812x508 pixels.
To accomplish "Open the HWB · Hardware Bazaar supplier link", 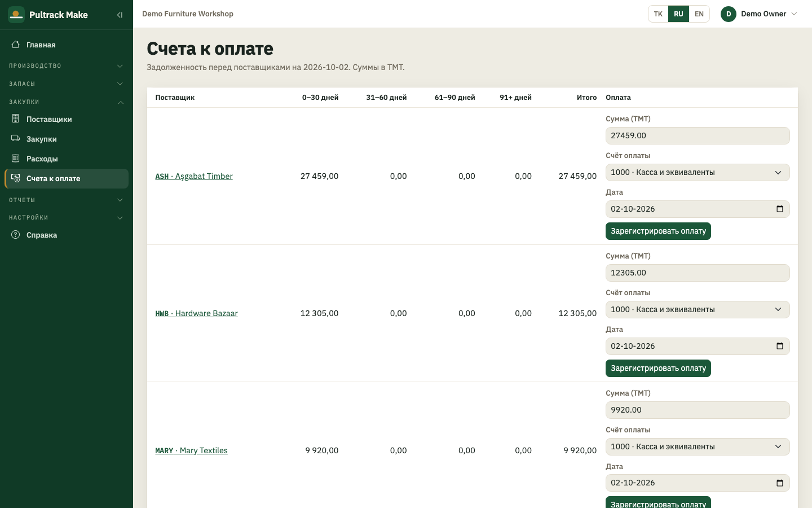I will (196, 313).
